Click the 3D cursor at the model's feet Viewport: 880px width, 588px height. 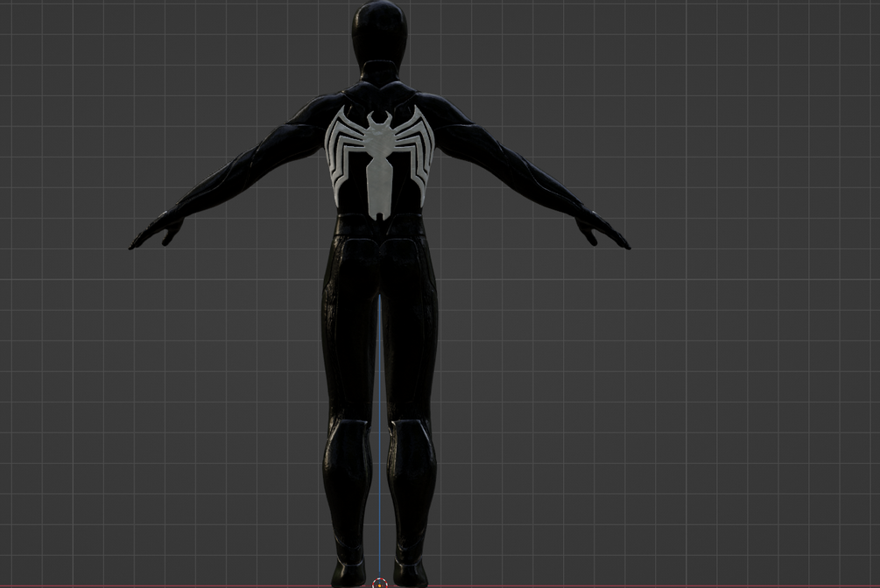pyautogui.click(x=380, y=584)
